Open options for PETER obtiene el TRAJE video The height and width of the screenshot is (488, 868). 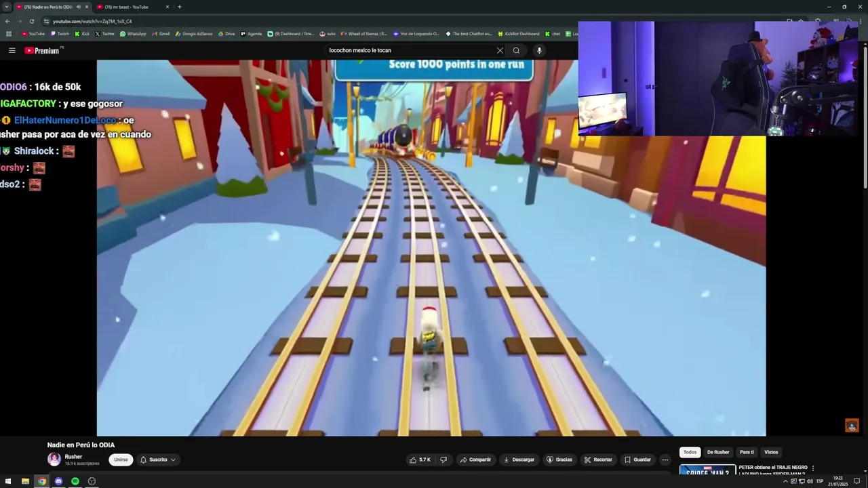tap(813, 468)
